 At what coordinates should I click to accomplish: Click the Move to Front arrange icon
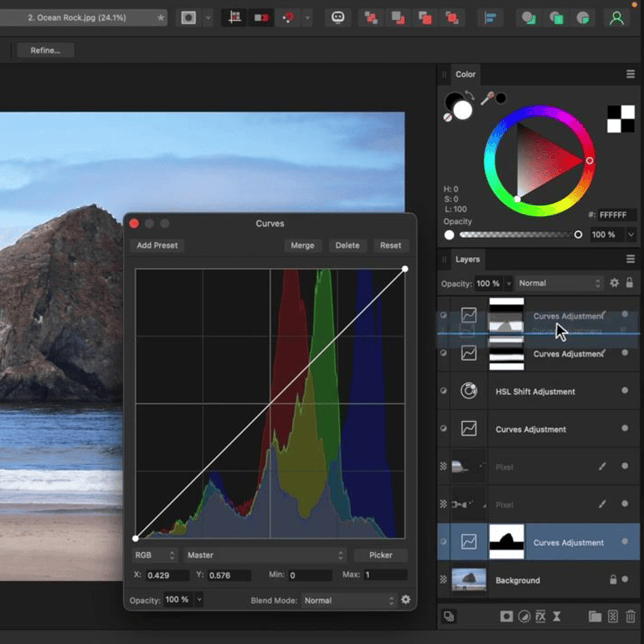point(452,18)
